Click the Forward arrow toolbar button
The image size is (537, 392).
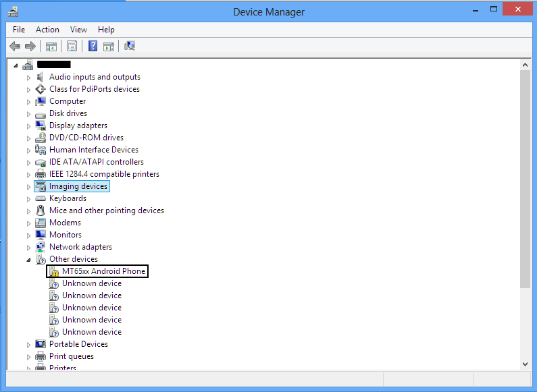[x=30, y=46]
